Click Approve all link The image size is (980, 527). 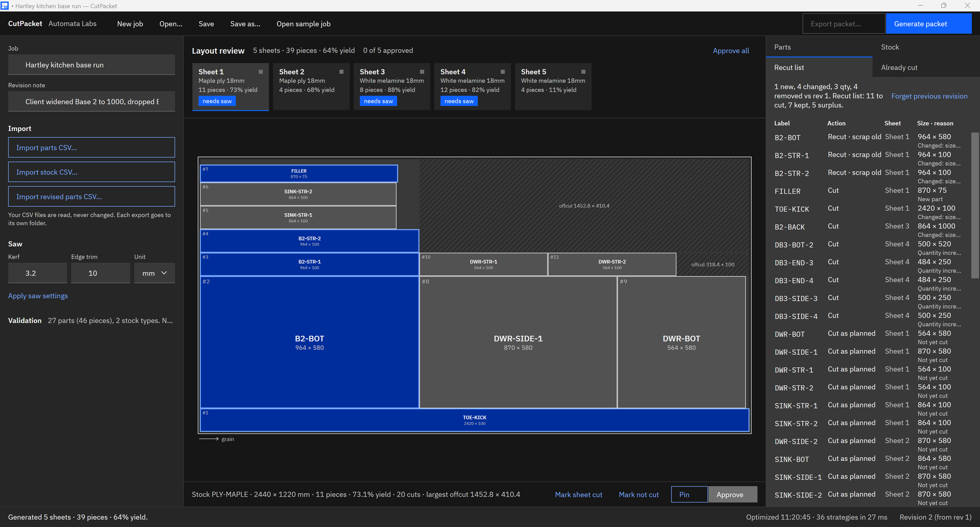point(731,51)
